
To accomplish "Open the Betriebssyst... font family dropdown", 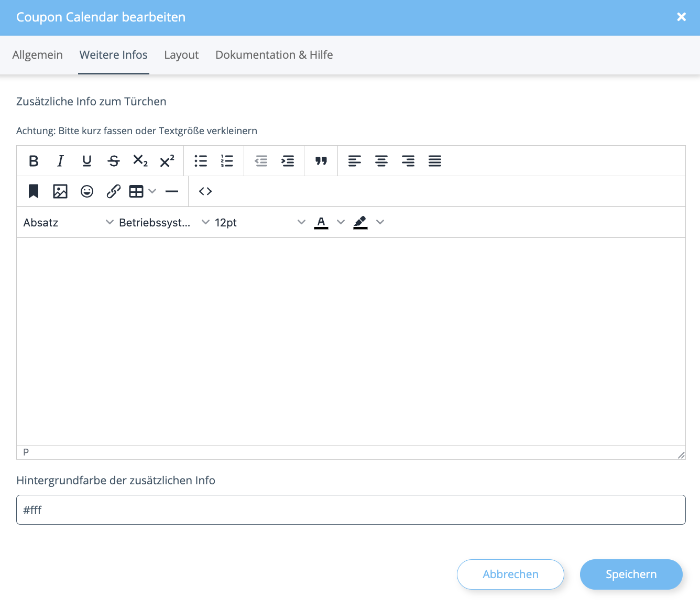I will [x=165, y=222].
